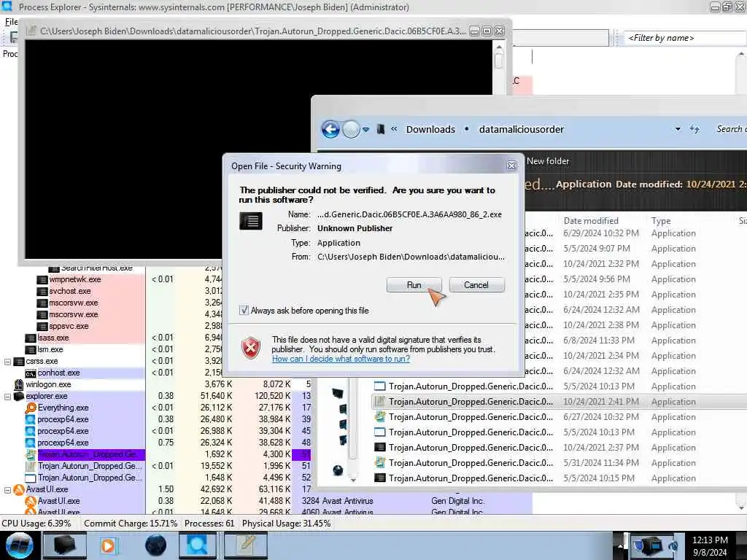
Task: Click the New folder toolbar item in Explorer
Action: (548, 161)
